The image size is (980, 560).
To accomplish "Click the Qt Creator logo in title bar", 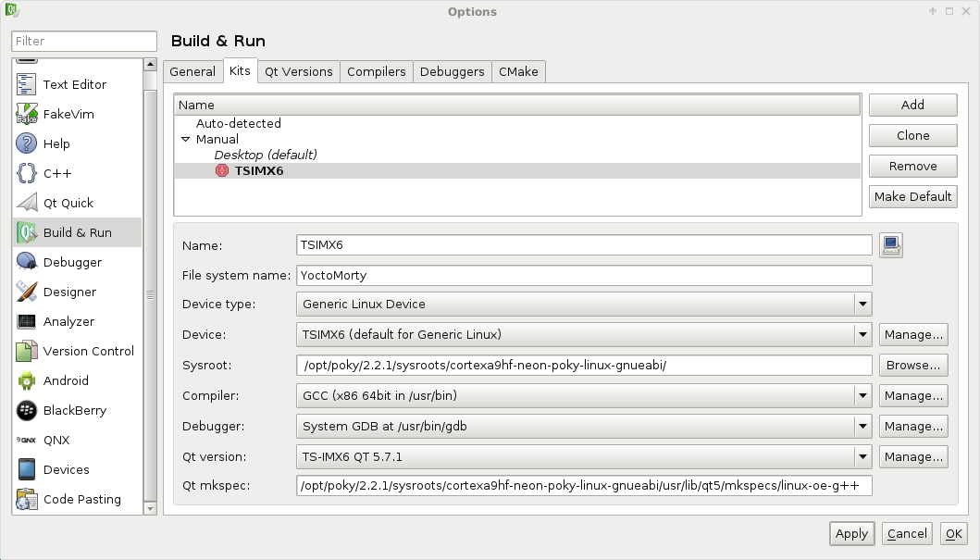I will (x=13, y=10).
